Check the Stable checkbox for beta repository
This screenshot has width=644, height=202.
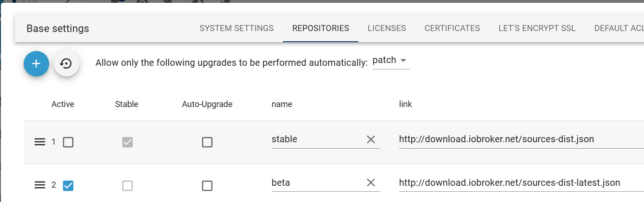pyautogui.click(x=128, y=186)
